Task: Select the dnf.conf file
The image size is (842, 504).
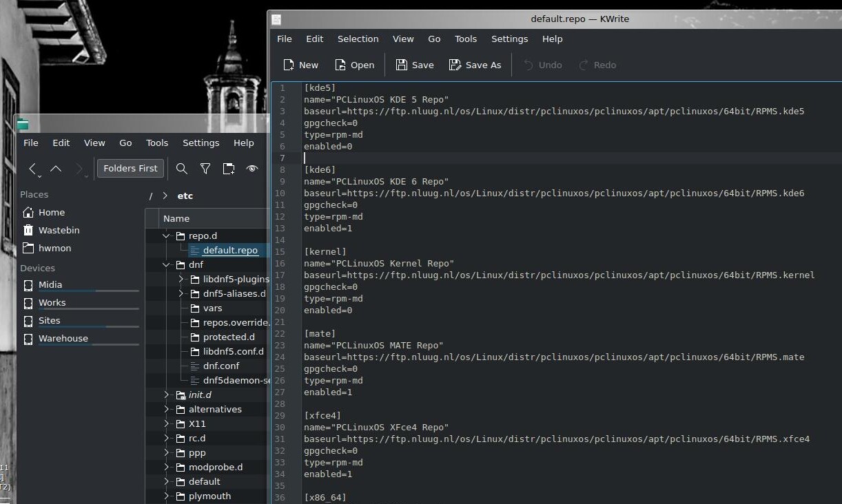Action: pyautogui.click(x=220, y=366)
